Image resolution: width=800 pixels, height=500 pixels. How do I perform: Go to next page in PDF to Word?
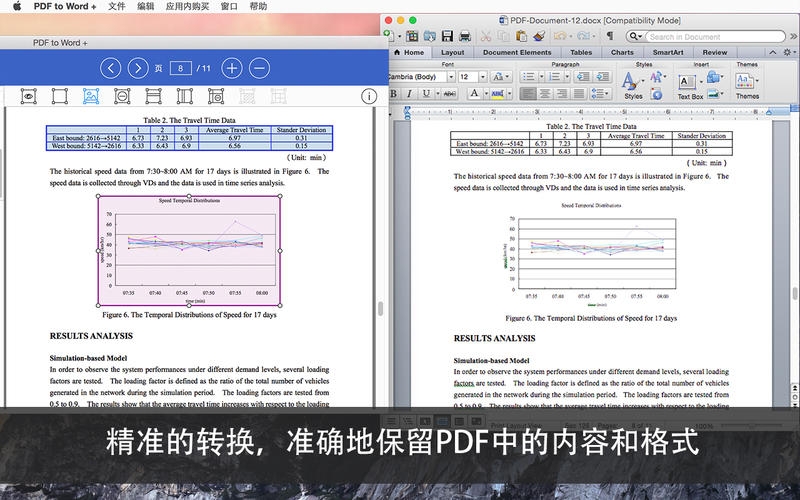coord(138,68)
